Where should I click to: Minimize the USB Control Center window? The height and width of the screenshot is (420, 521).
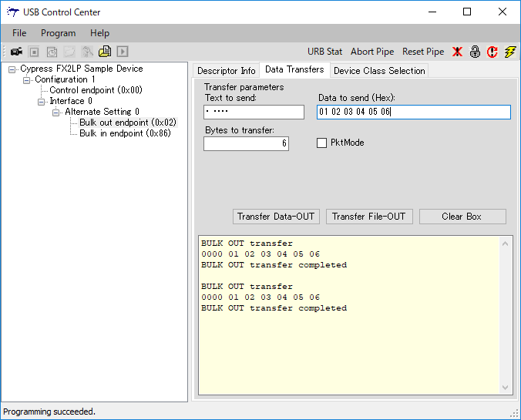[x=432, y=12]
